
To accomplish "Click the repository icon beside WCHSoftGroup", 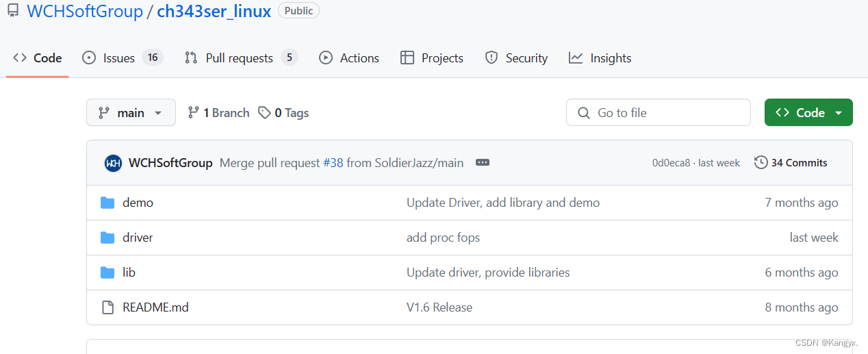I will point(13,12).
